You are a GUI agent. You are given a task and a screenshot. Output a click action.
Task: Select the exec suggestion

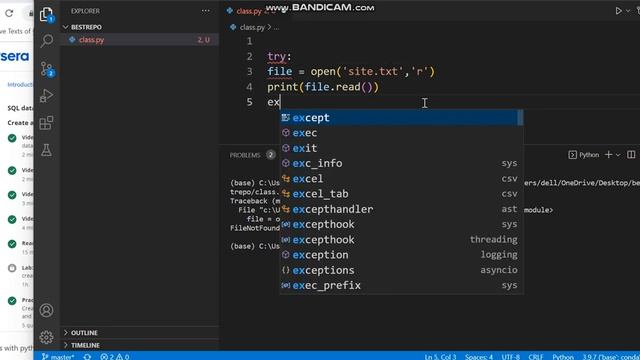tap(401, 133)
